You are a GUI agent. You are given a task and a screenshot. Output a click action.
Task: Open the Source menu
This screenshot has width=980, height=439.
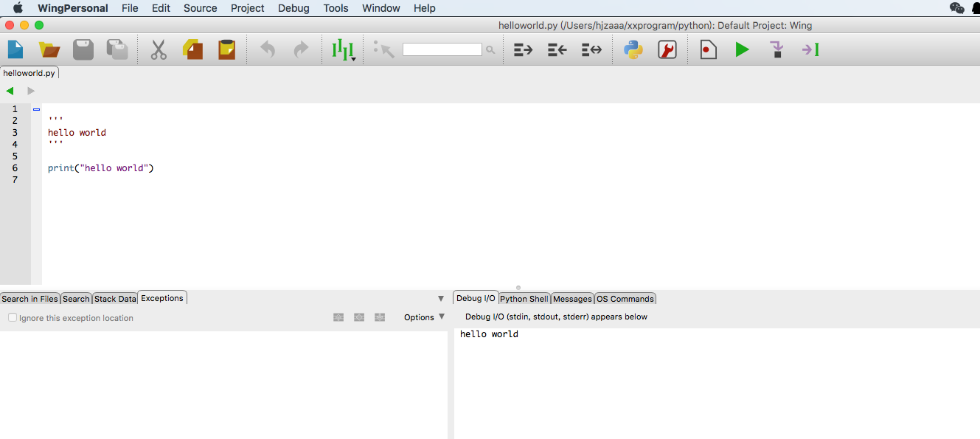[x=201, y=8]
